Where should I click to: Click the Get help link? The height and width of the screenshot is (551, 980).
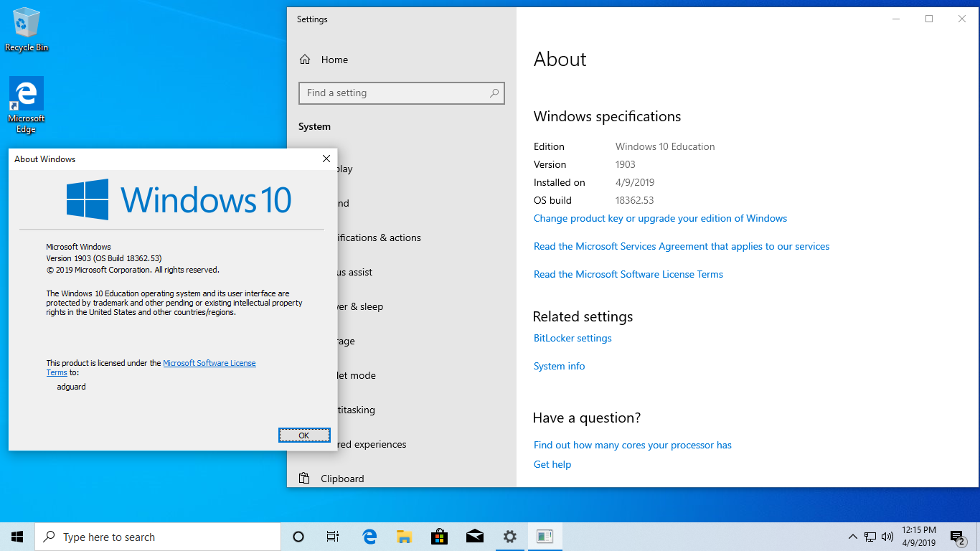click(552, 464)
